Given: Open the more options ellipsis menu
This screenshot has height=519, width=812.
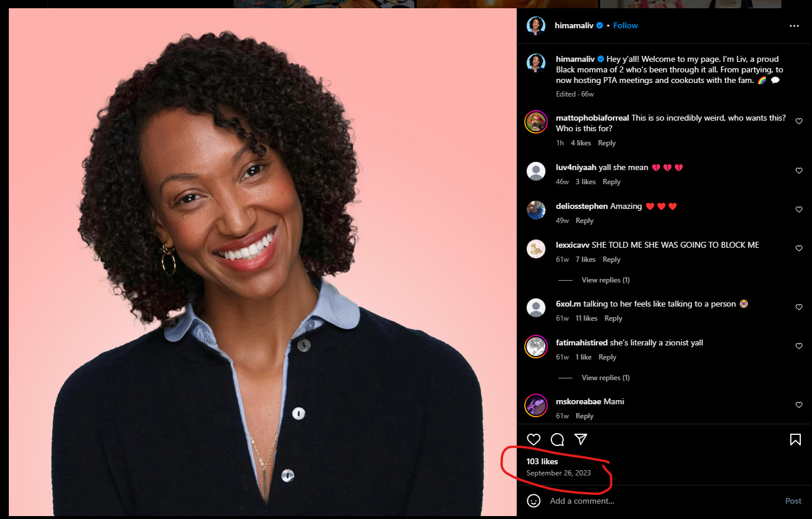Looking at the screenshot, I should pos(794,26).
